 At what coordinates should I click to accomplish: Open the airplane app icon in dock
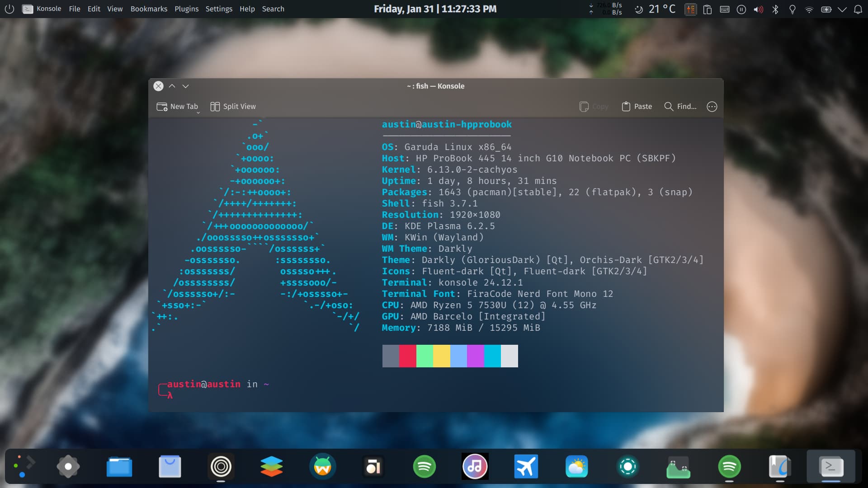coord(526,467)
